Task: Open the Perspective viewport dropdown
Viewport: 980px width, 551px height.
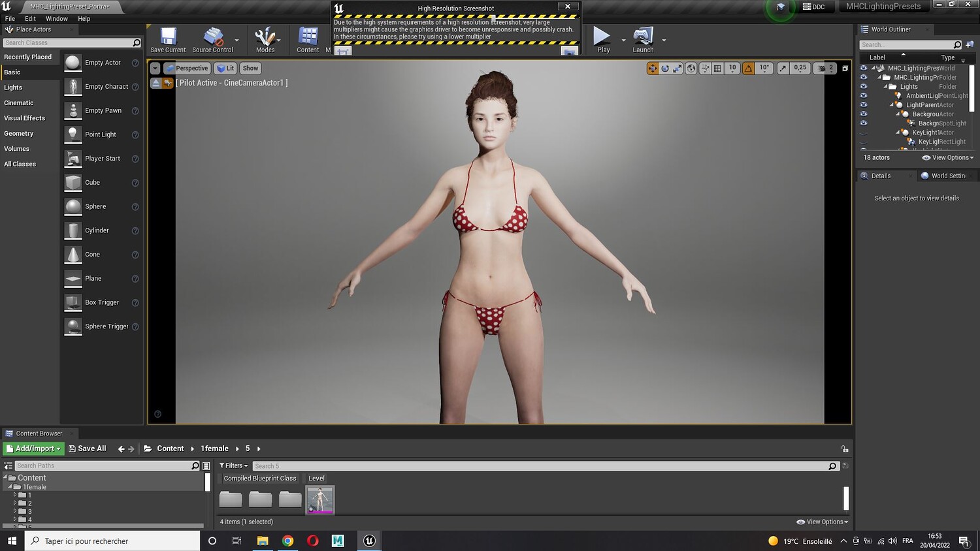Action: [187, 68]
